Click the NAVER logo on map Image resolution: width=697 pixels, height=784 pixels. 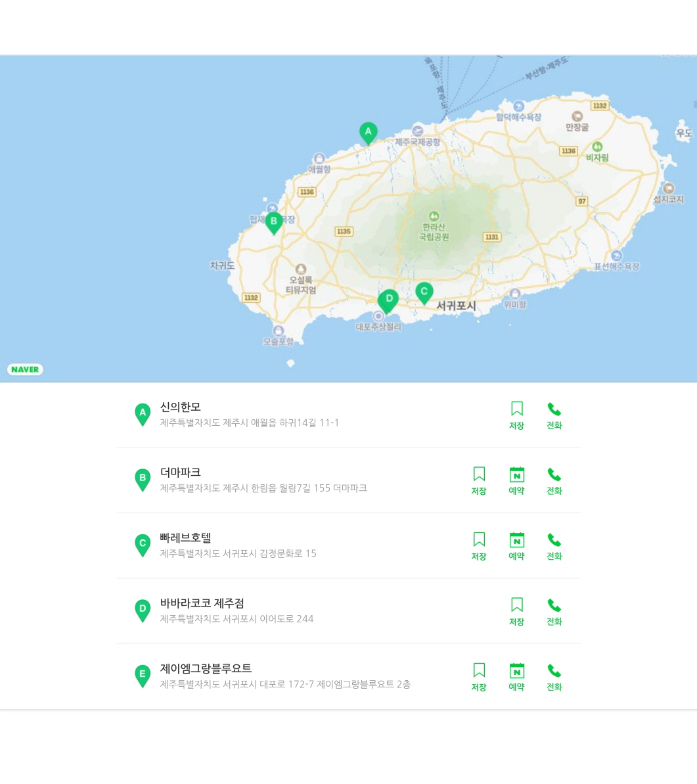tap(25, 369)
